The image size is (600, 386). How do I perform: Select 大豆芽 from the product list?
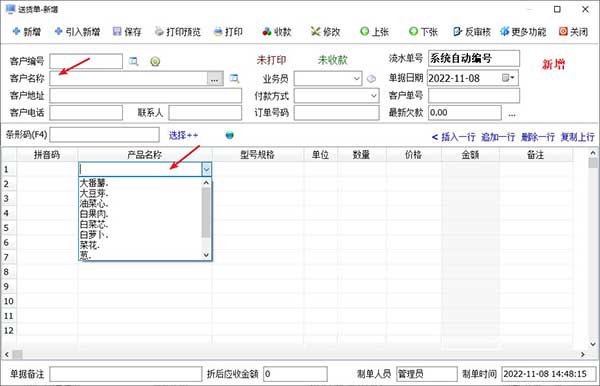point(140,194)
